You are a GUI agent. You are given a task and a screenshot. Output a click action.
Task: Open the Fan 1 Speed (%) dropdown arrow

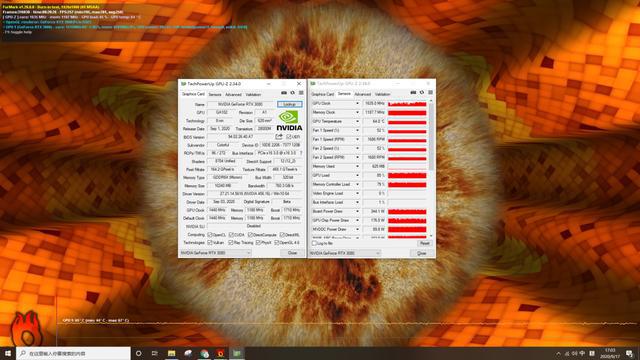(358, 131)
